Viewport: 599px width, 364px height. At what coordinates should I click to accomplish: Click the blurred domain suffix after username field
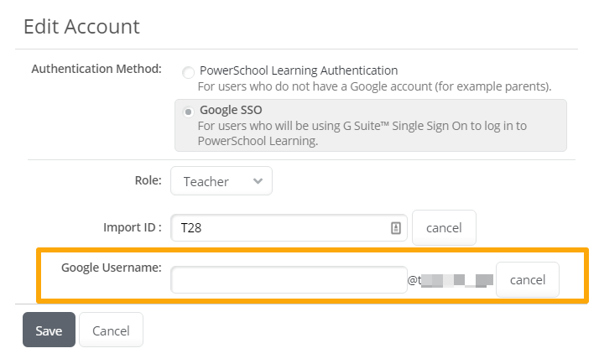451,280
